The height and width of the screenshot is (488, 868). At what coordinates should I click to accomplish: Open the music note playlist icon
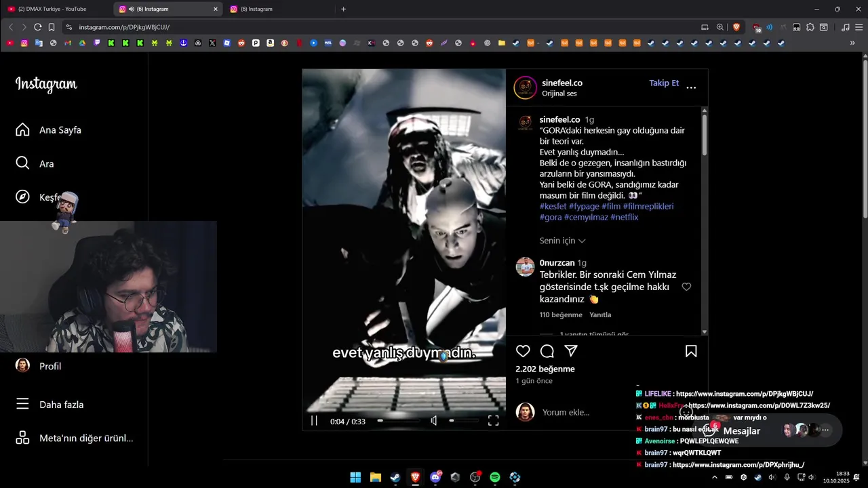(845, 27)
